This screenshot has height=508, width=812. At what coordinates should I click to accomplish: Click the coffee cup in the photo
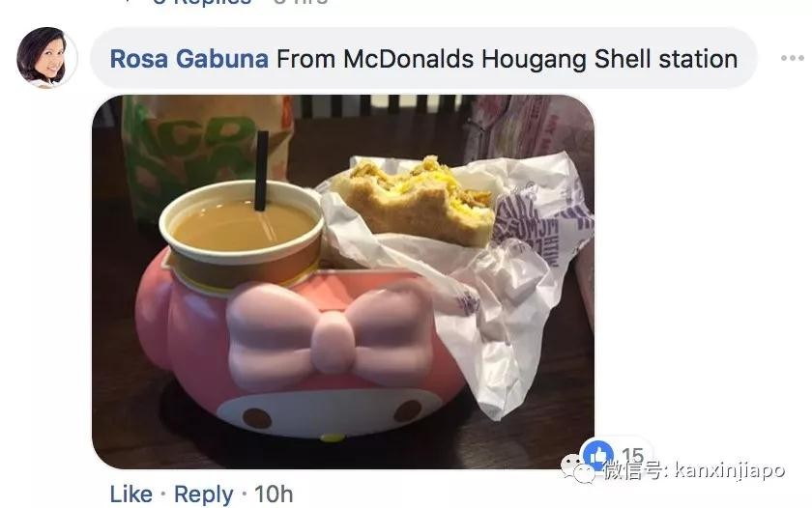[x=241, y=236]
